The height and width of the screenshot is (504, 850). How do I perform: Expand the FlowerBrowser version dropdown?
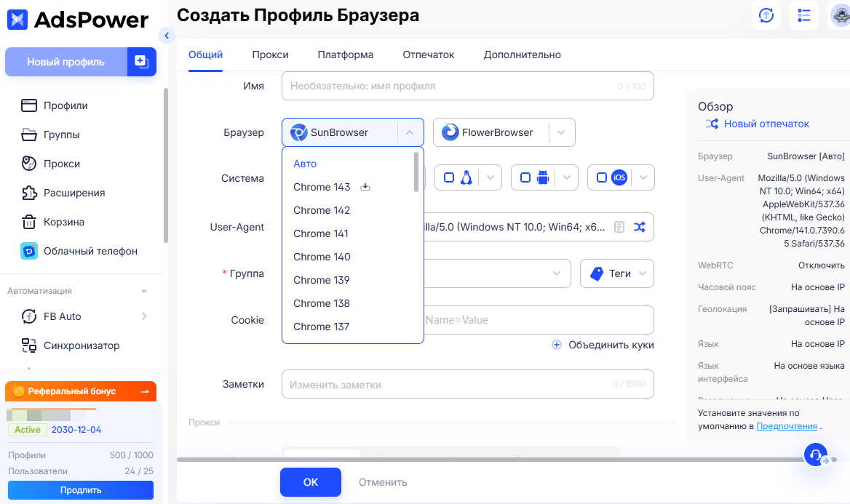pos(561,132)
